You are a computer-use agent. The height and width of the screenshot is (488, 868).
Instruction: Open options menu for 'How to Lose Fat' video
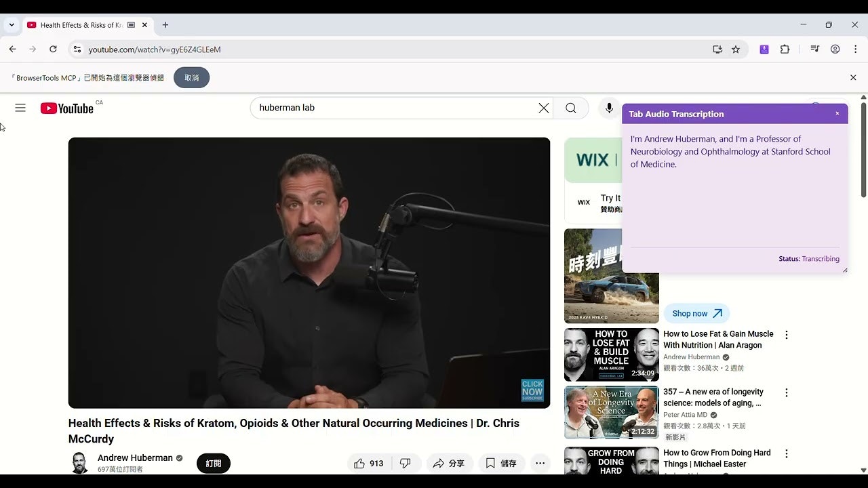pyautogui.click(x=786, y=334)
